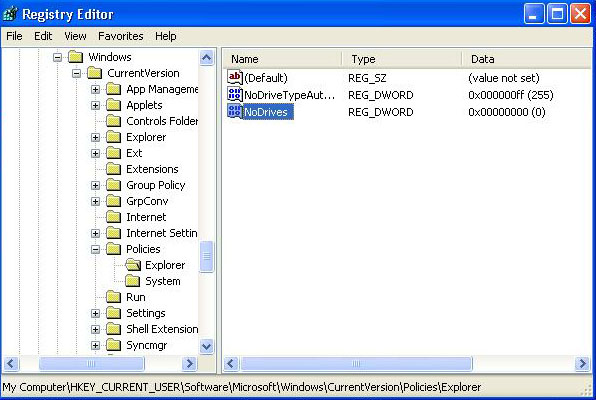The image size is (596, 400).
Task: Click values pane horizontal scroll left arrow
Action: click(231, 363)
